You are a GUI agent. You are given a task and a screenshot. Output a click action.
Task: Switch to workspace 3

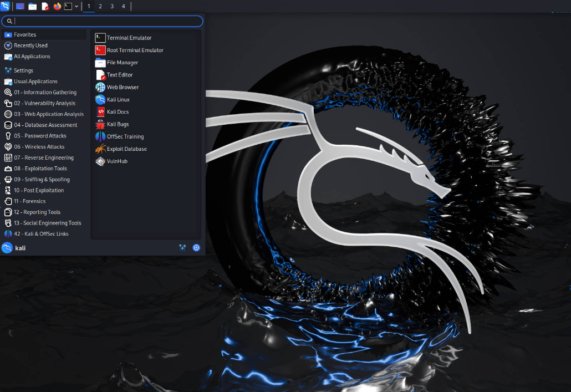(112, 6)
